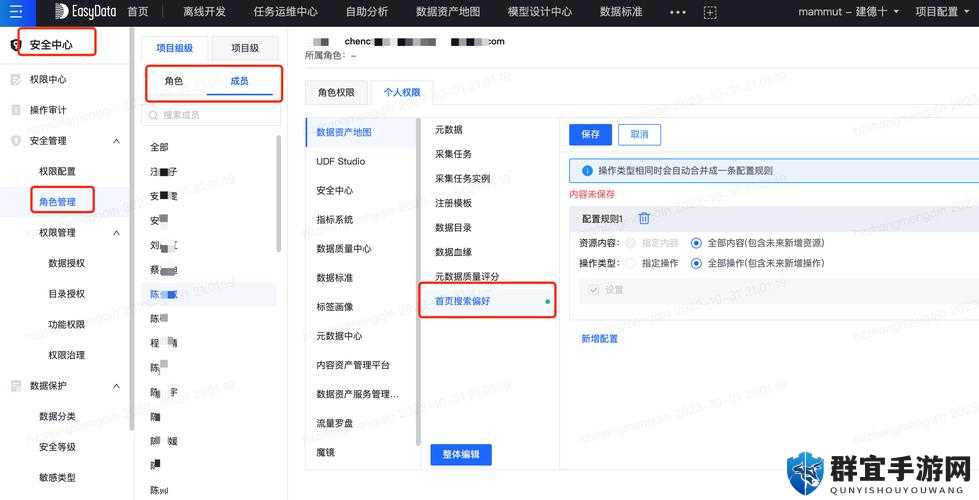The height and width of the screenshot is (500, 979).
Task: Click the 整体编辑 button
Action: (461, 454)
